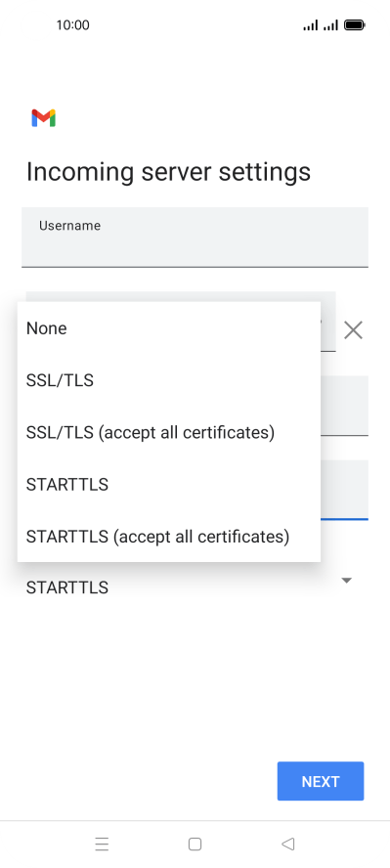The width and height of the screenshot is (390, 868).
Task: Tap the battery status icon
Action: [354, 24]
